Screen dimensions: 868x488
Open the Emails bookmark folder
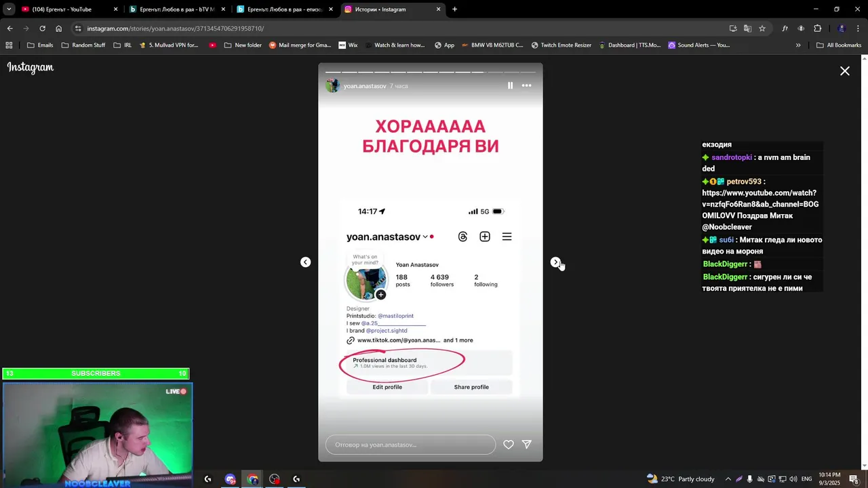(x=40, y=45)
